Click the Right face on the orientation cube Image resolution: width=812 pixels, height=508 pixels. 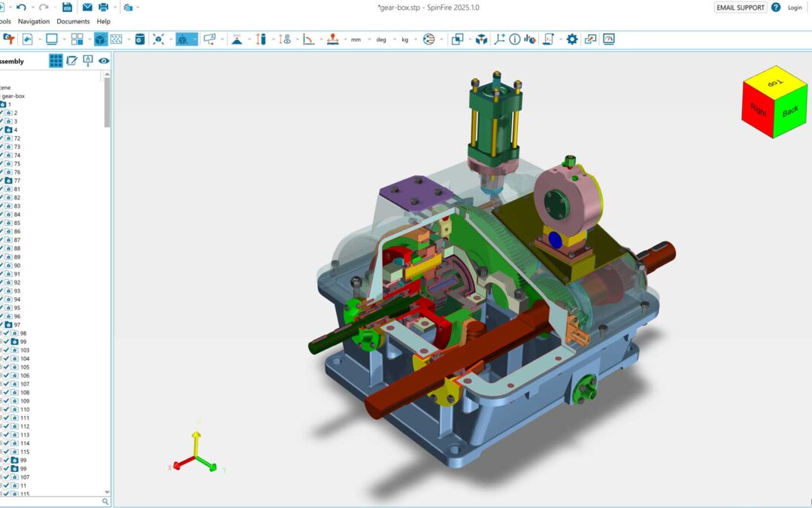pyautogui.click(x=757, y=111)
